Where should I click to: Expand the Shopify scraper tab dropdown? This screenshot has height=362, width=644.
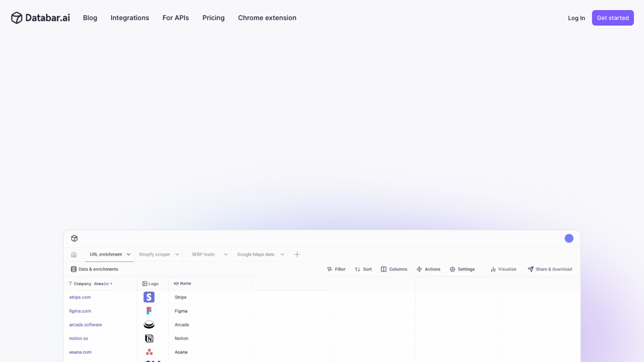pyautogui.click(x=177, y=255)
